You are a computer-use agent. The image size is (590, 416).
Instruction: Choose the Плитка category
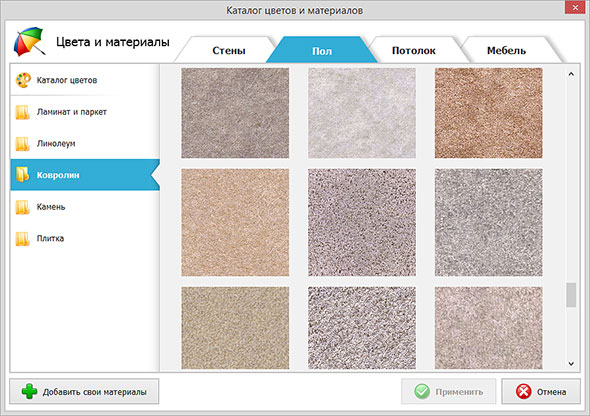[85, 238]
